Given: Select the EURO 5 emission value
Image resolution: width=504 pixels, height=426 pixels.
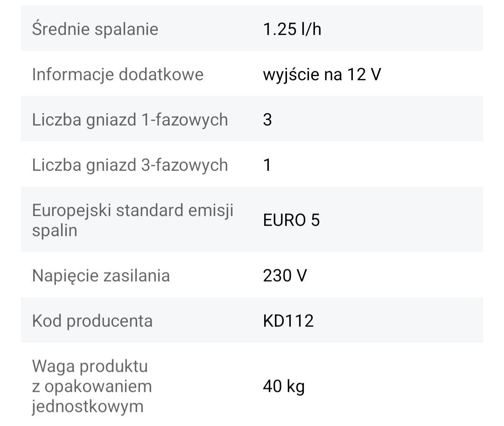Looking at the screenshot, I should coord(292,220).
